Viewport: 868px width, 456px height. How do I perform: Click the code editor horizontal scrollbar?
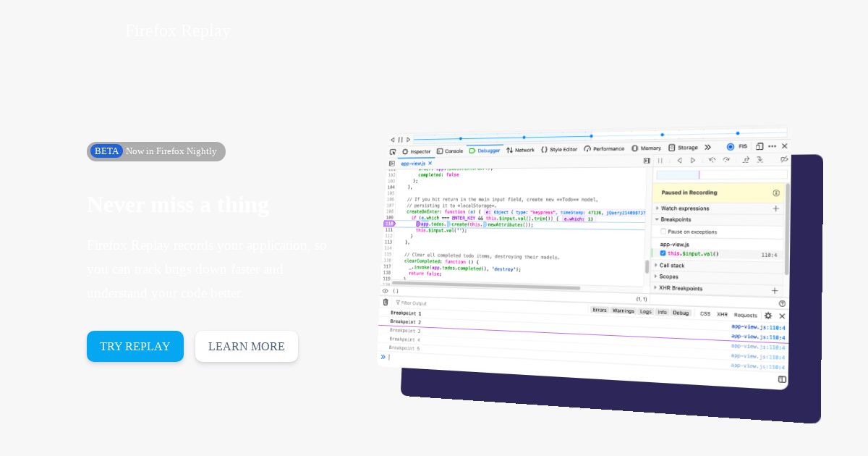click(x=486, y=287)
